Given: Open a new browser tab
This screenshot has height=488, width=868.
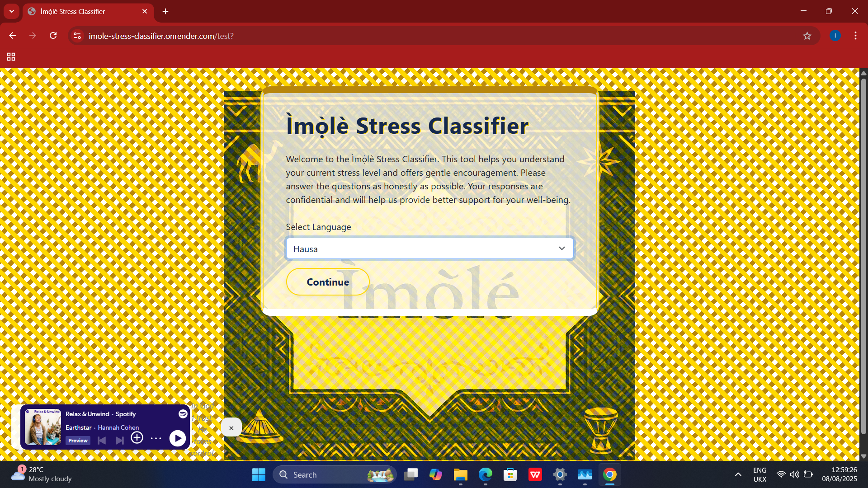Looking at the screenshot, I should pos(165,11).
